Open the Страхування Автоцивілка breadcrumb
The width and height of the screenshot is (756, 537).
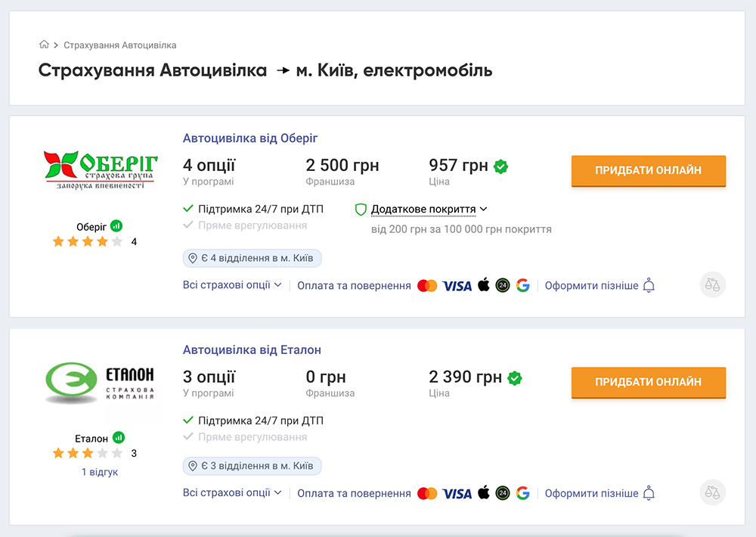[x=119, y=45]
